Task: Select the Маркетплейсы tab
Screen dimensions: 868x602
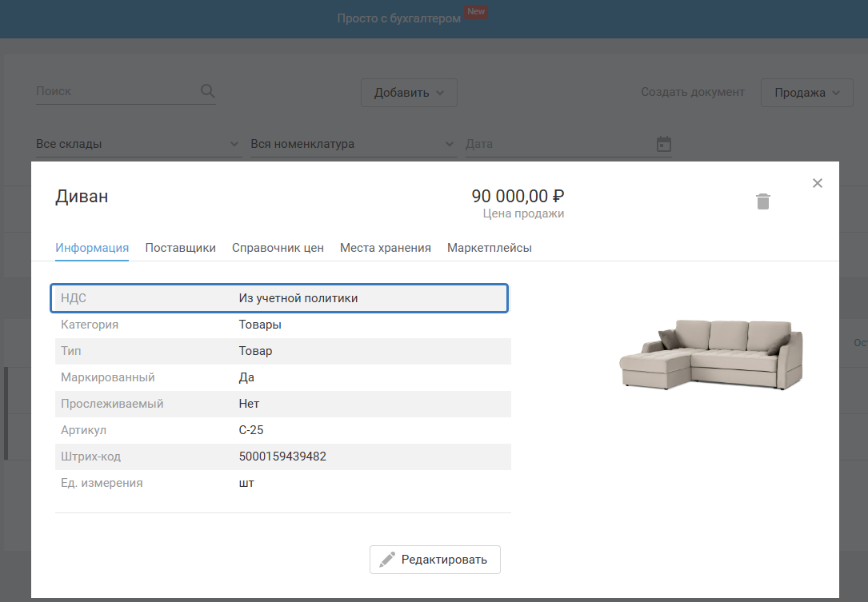Action: (x=489, y=248)
